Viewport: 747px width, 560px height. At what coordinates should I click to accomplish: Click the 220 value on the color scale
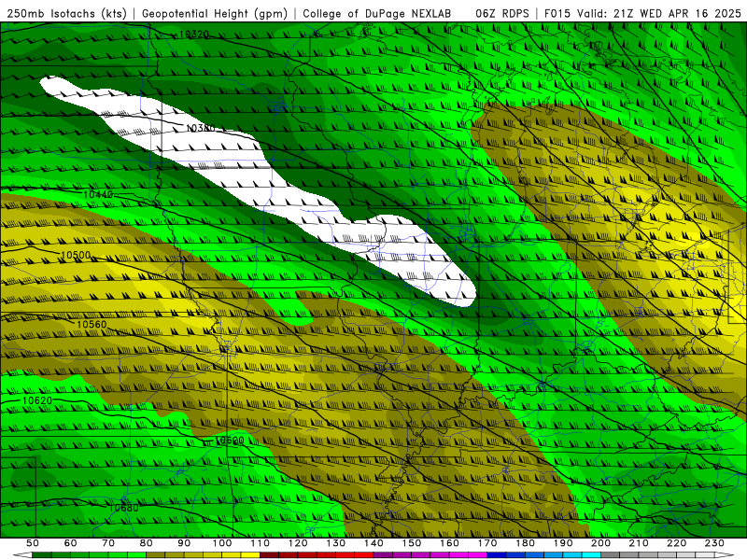point(676,543)
